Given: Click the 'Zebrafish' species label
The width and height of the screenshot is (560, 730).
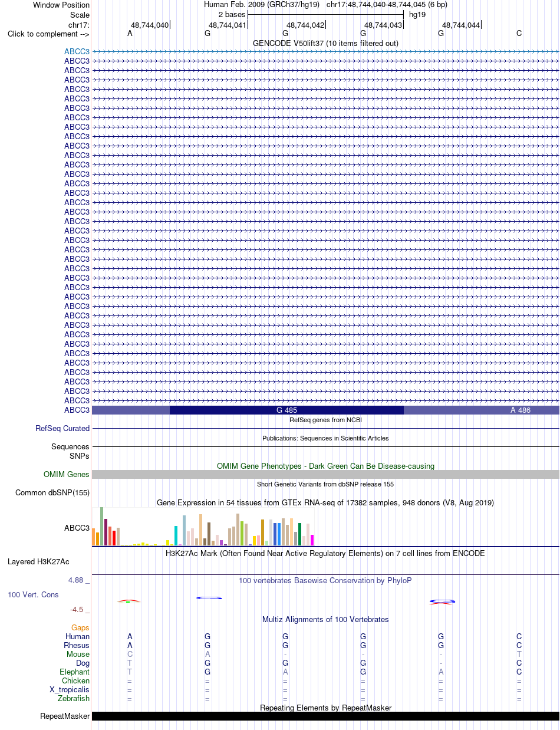Looking at the screenshot, I should (74, 699).
